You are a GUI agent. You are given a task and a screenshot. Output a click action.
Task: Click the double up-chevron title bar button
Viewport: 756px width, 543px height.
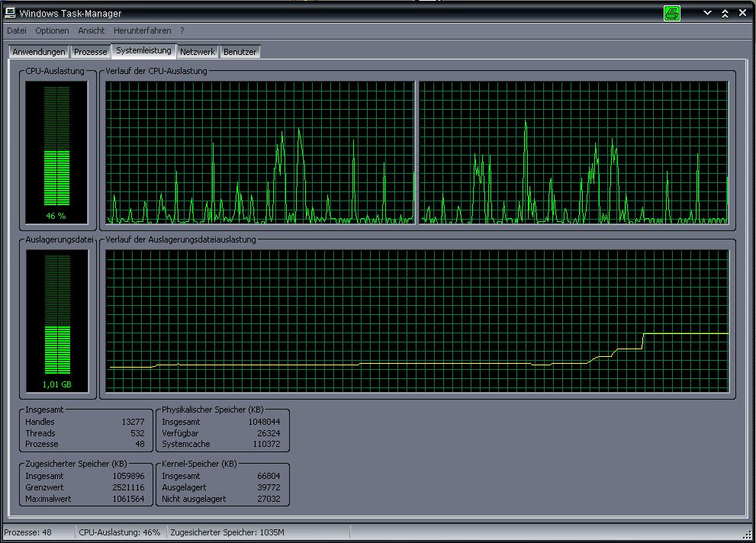pos(725,14)
